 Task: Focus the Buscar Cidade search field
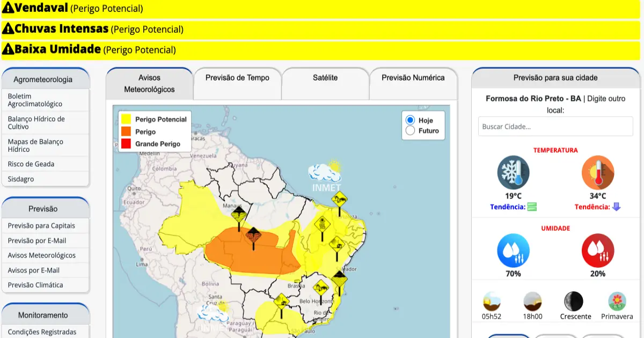555,127
